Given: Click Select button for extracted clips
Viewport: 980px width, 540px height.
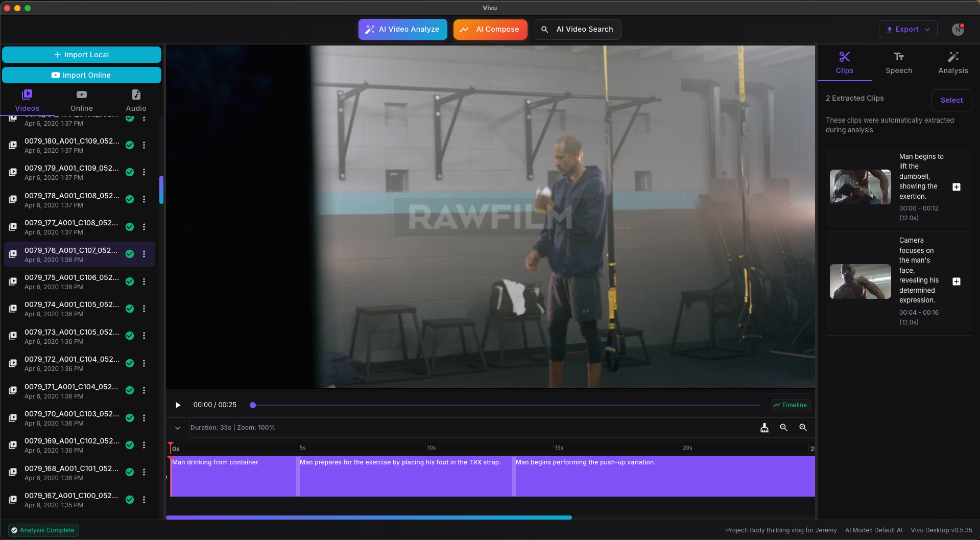Looking at the screenshot, I should coord(951,100).
